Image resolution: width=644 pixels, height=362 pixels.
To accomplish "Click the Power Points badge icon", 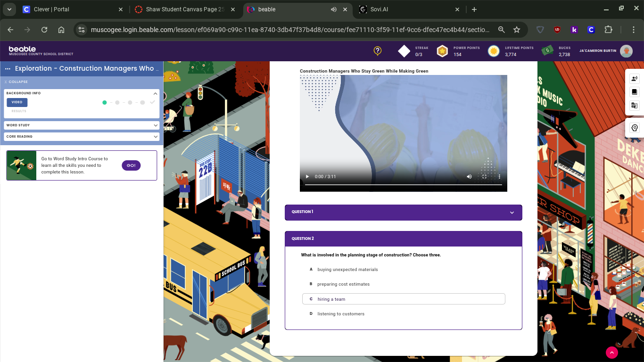I will 442,51.
